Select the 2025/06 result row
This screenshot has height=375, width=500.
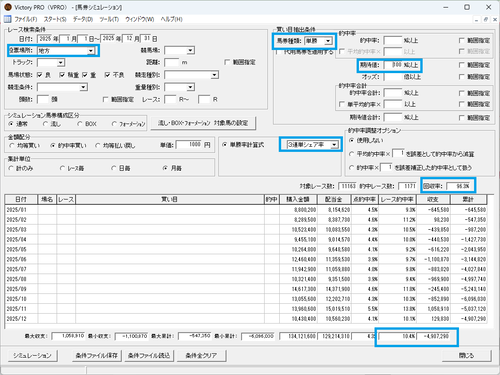pos(246,259)
